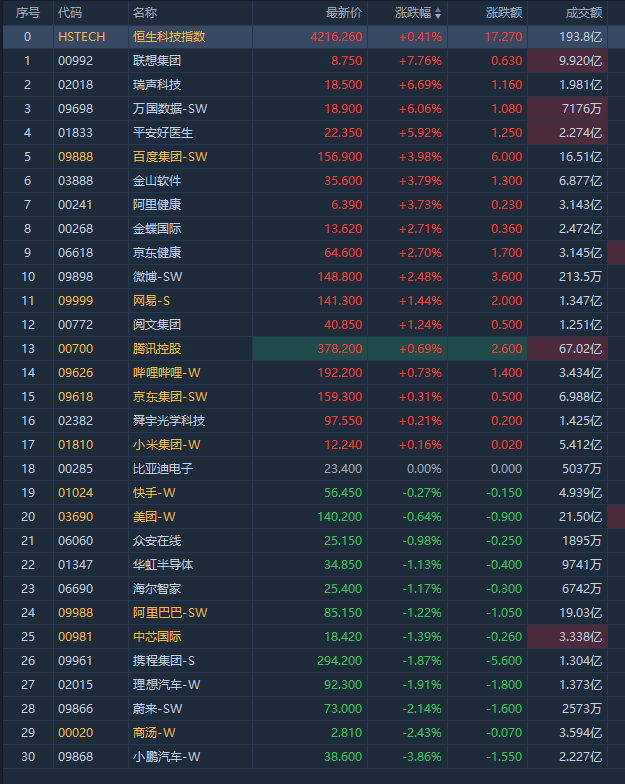Click 携程集团-S latest price 294.200
The width and height of the screenshot is (625, 784).
pos(338,660)
